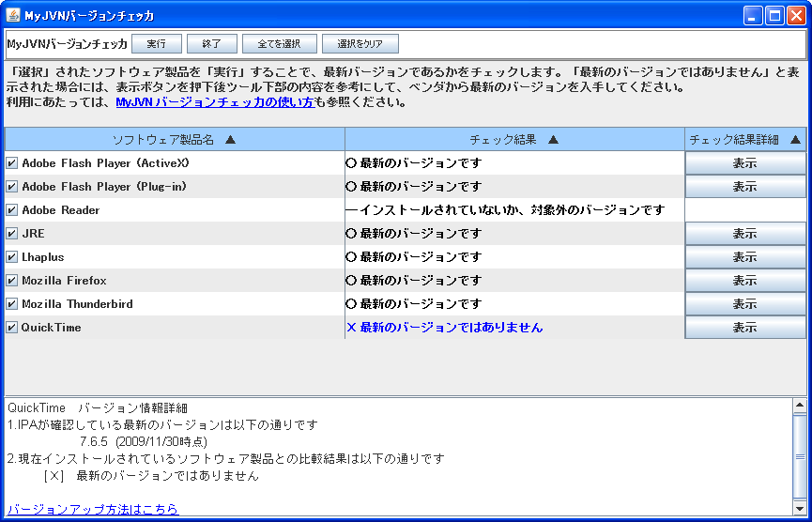Open the MyJVN バージョンチェッカの使い方 link
Viewport: 812px width, 522px height.
click(215, 102)
